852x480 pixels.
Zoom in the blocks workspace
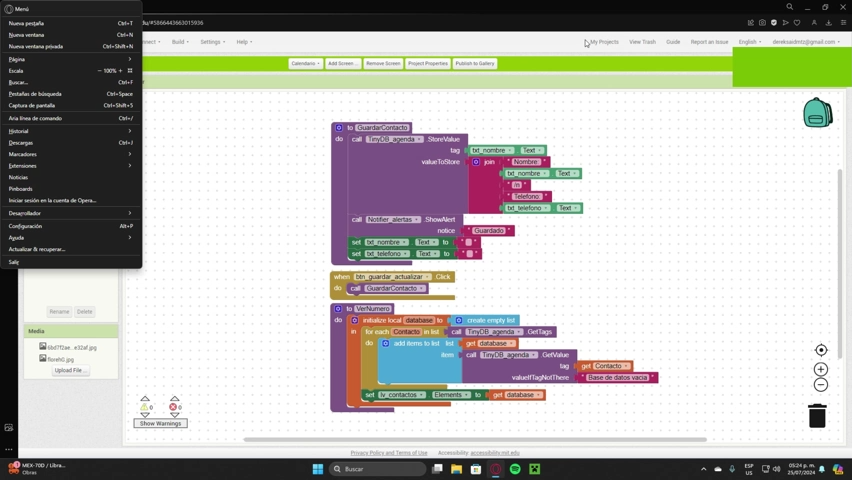click(821, 369)
